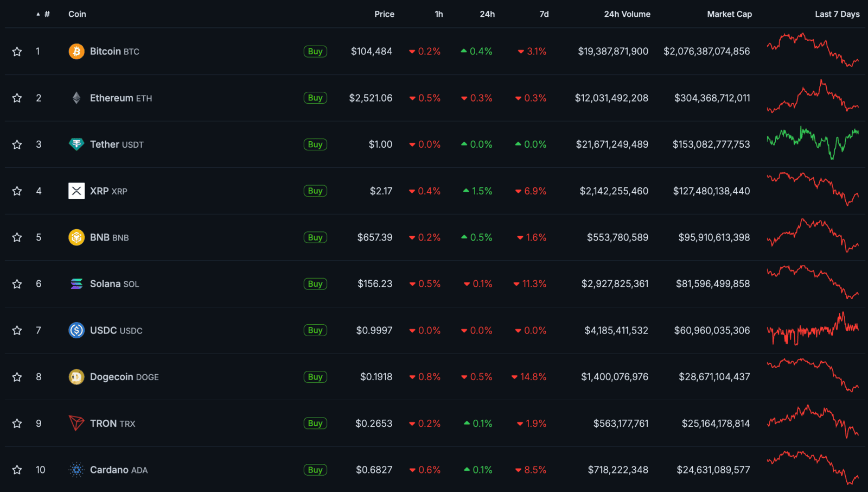Buy USDC using Buy button
The width and height of the screenshot is (868, 492).
point(315,330)
